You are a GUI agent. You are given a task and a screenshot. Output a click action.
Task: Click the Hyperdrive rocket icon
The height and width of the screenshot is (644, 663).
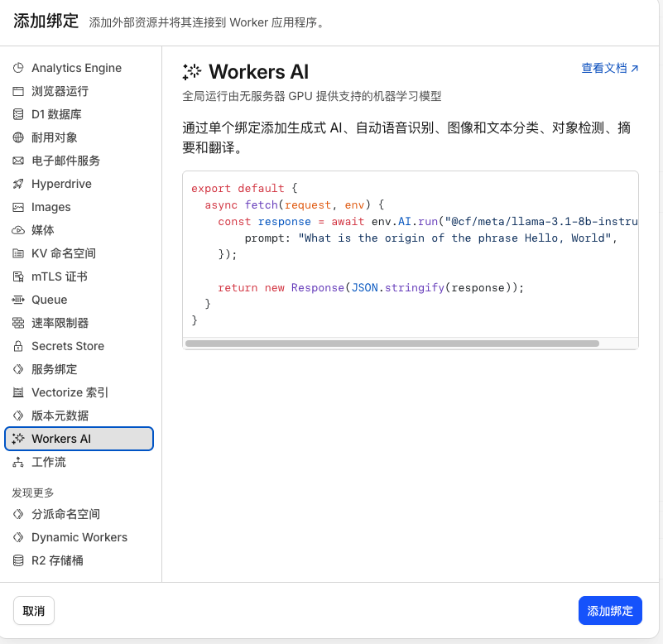(x=18, y=184)
